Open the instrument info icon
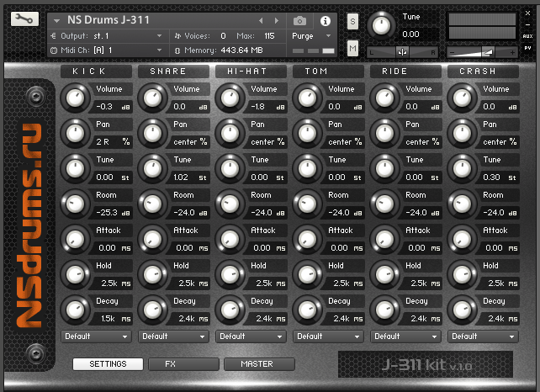This screenshot has width=540, height=392. click(x=326, y=20)
